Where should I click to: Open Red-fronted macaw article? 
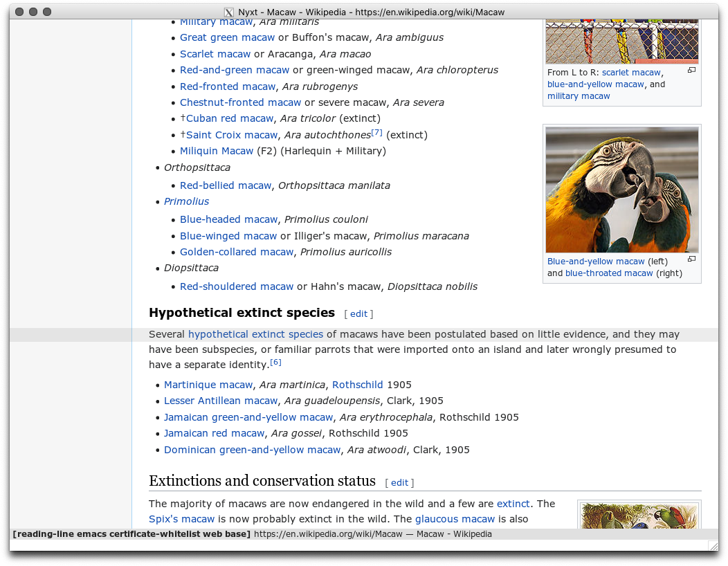point(228,86)
